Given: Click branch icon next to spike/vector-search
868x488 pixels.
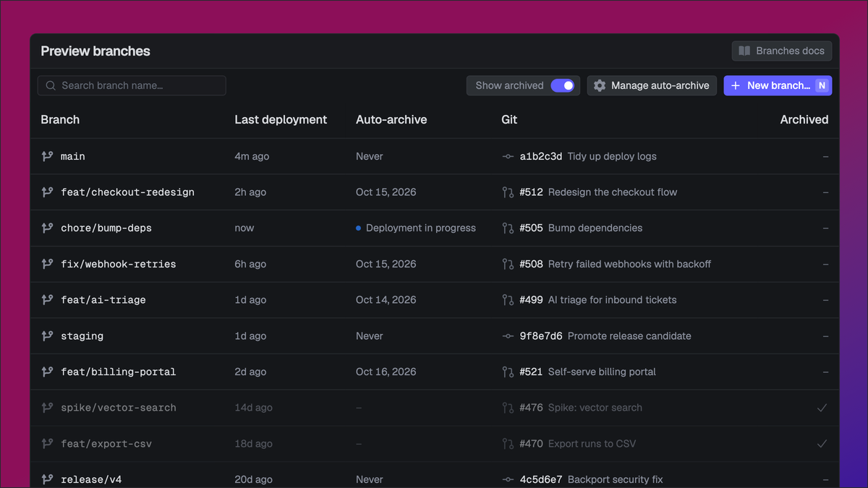Looking at the screenshot, I should 47,408.
